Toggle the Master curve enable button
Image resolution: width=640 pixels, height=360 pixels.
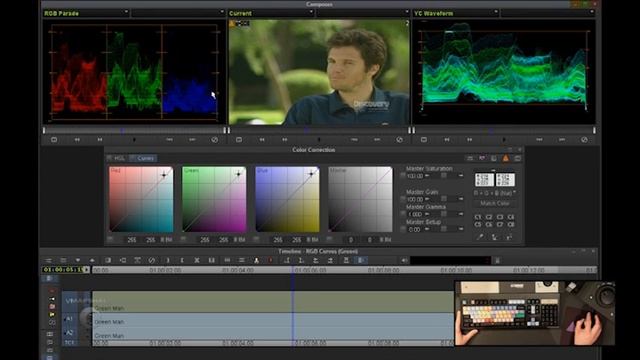pyautogui.click(x=330, y=239)
